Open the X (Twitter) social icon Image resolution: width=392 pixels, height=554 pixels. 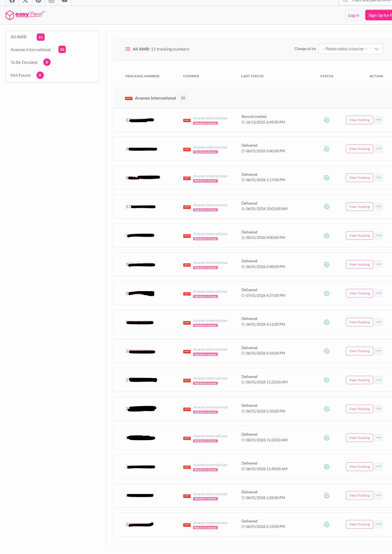click(25, 1)
